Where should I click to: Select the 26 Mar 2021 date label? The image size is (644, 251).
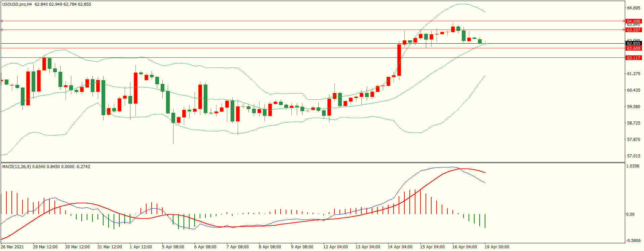[12, 247]
